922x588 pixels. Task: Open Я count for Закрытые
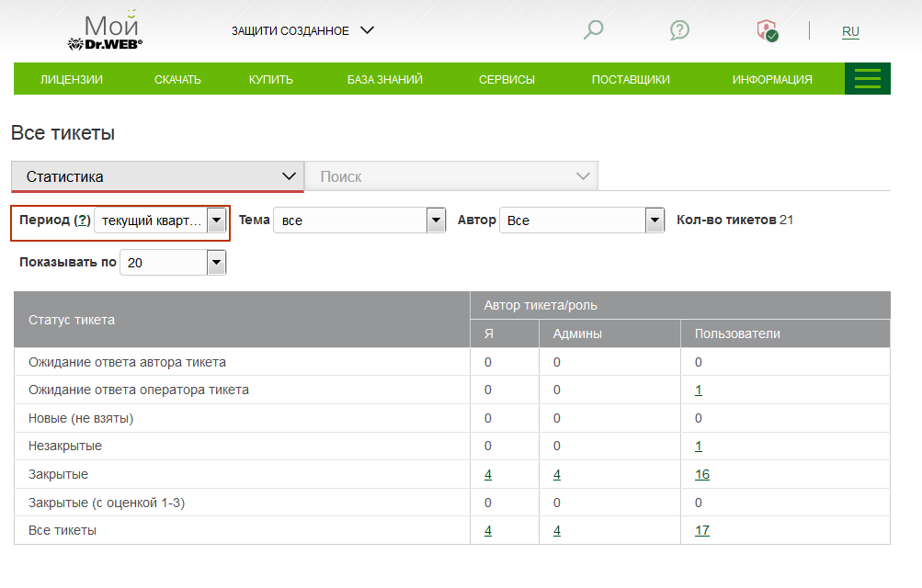(488, 475)
